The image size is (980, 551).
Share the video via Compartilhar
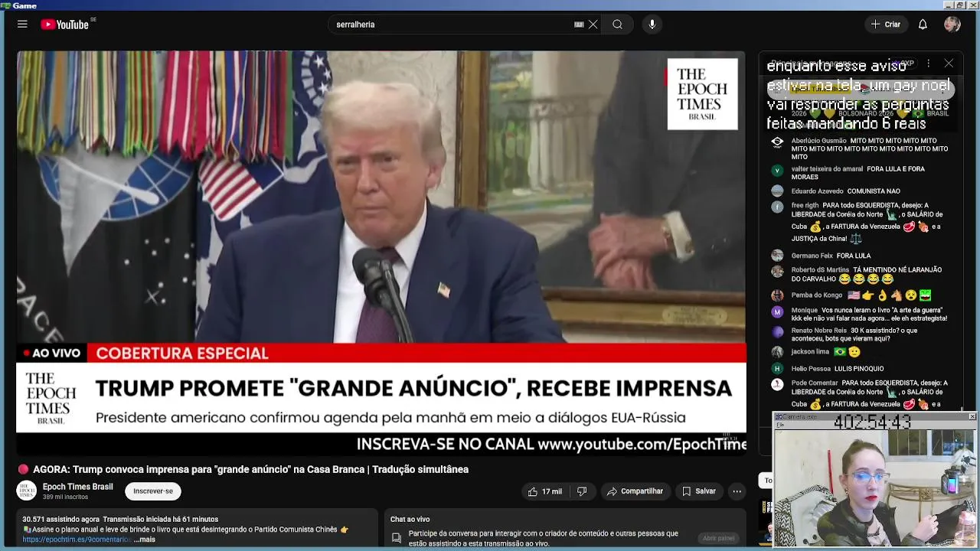tap(635, 491)
